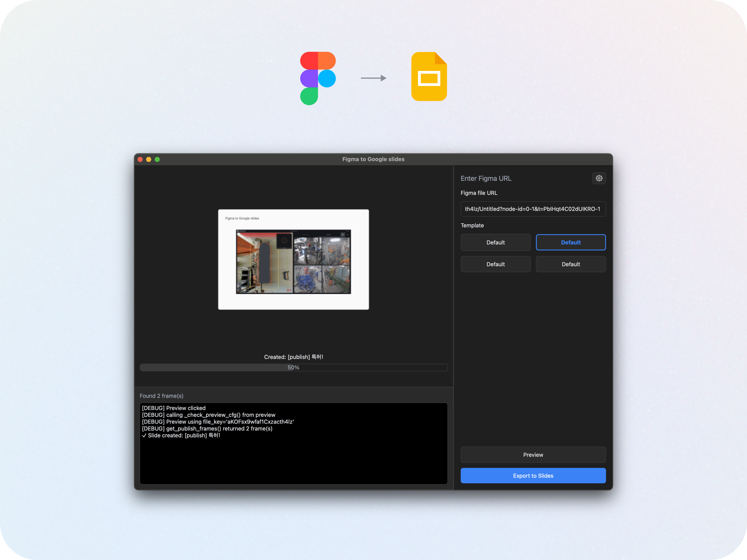The image size is (747, 560).
Task: Click the arrow between the Figma and Slides logos
Action: tap(374, 78)
